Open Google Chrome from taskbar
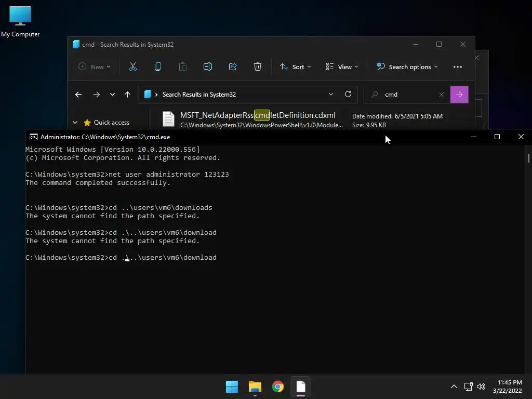Screen dimensions: 532x399 click(278, 387)
